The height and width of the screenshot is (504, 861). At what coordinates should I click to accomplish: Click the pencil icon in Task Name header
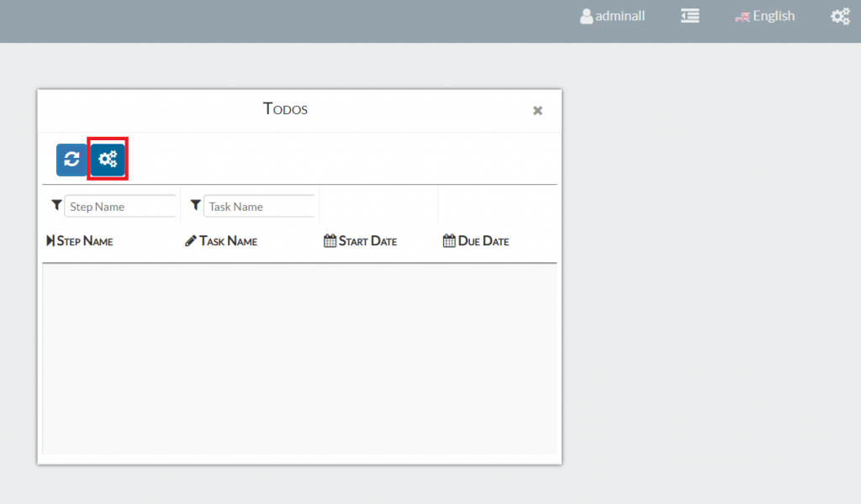(x=191, y=241)
